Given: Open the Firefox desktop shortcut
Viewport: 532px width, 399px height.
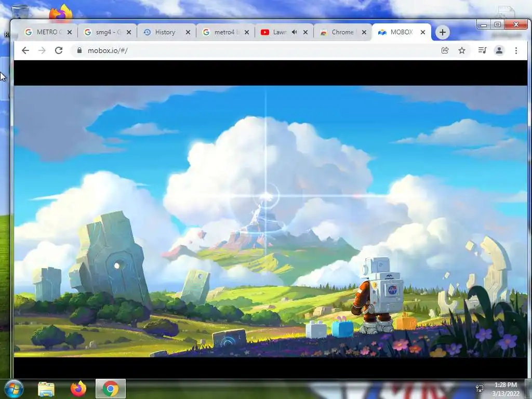Looking at the screenshot, I should (x=60, y=12).
